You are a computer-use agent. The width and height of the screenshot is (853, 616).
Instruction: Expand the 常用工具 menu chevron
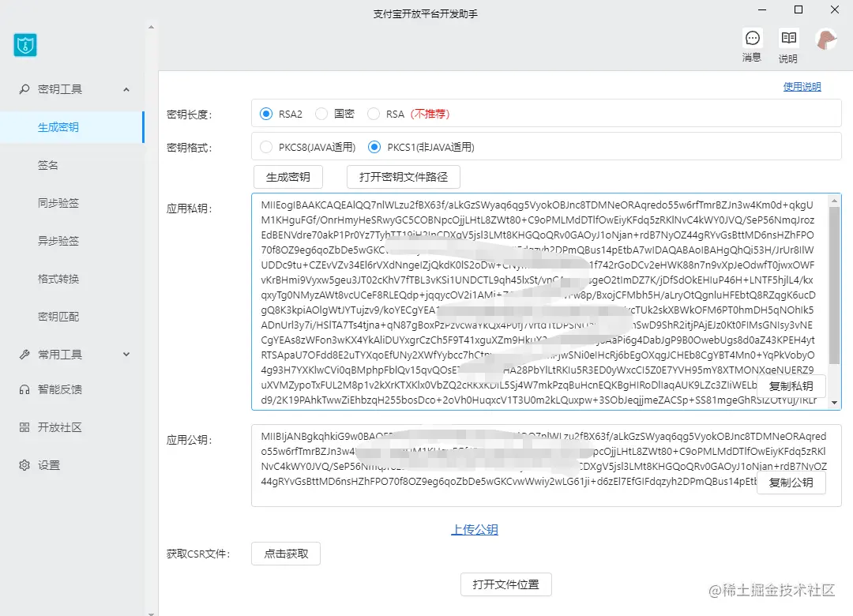[x=126, y=355]
